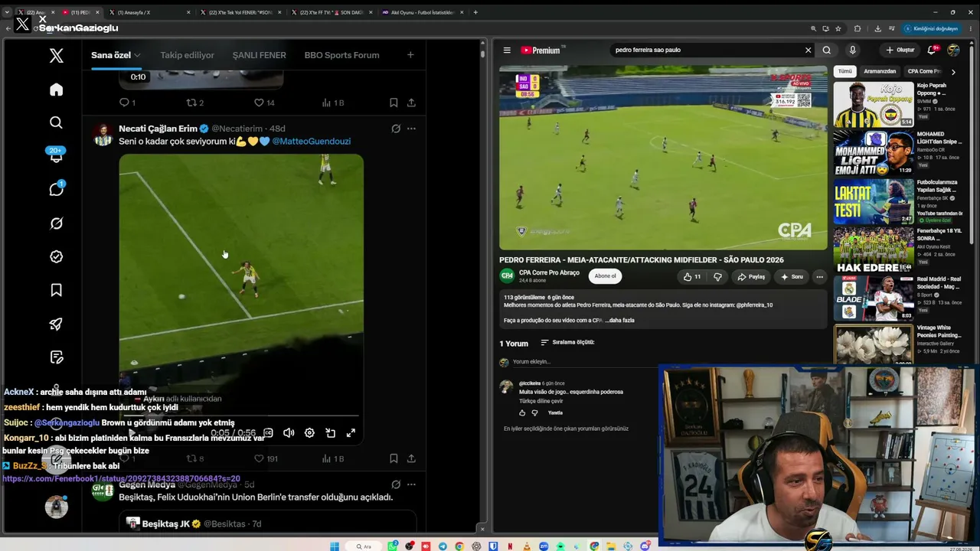Open more options on Necati Çağlan Erim's post
Viewport: 980px width, 551px height.
411,129
